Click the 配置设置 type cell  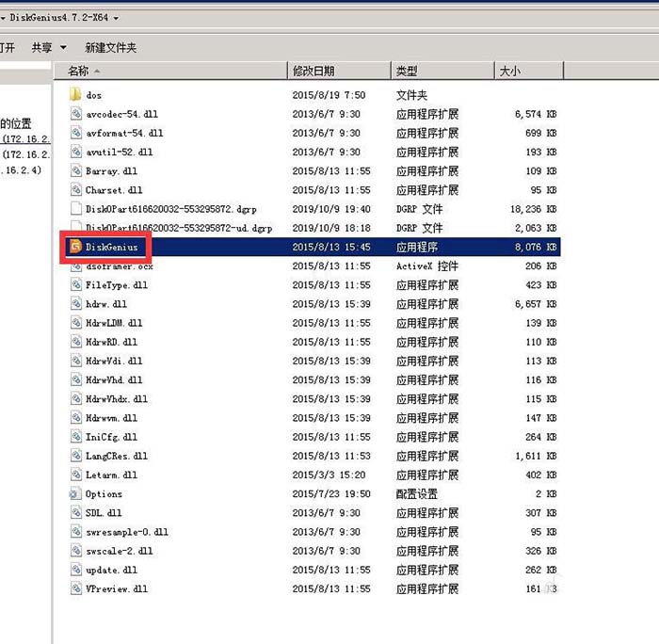[417, 494]
